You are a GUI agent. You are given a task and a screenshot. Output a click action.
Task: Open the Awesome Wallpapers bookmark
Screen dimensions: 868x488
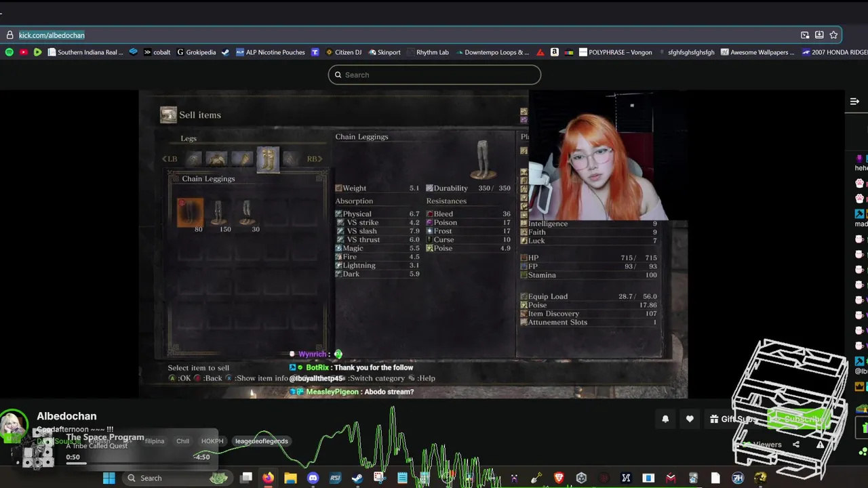pyautogui.click(x=757, y=52)
